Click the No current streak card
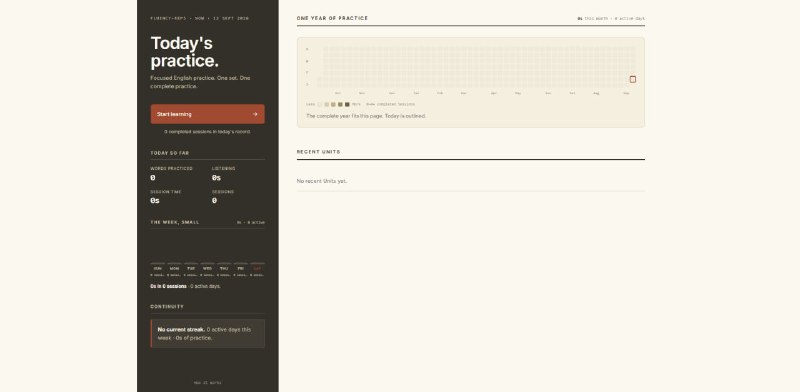 pyautogui.click(x=207, y=333)
